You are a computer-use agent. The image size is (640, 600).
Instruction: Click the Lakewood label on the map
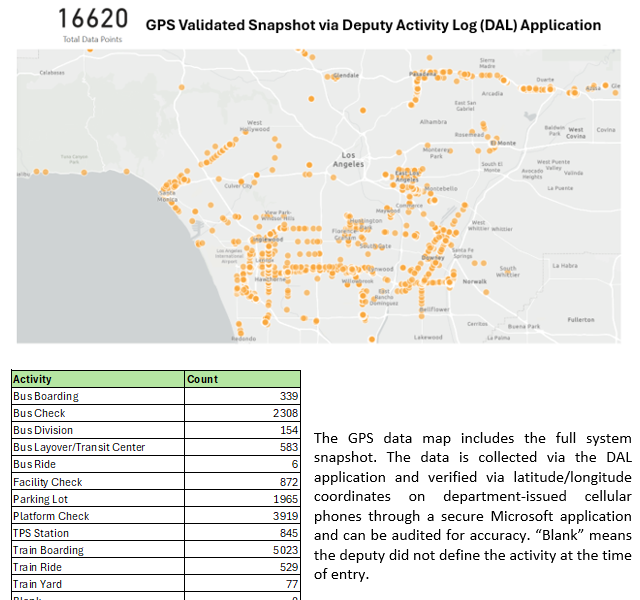tap(428, 337)
